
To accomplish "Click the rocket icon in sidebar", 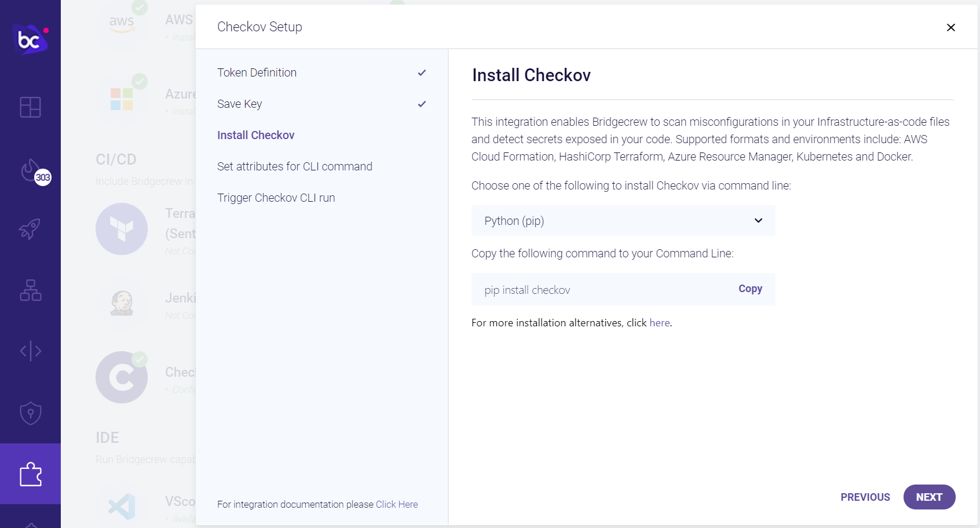I will (30, 229).
